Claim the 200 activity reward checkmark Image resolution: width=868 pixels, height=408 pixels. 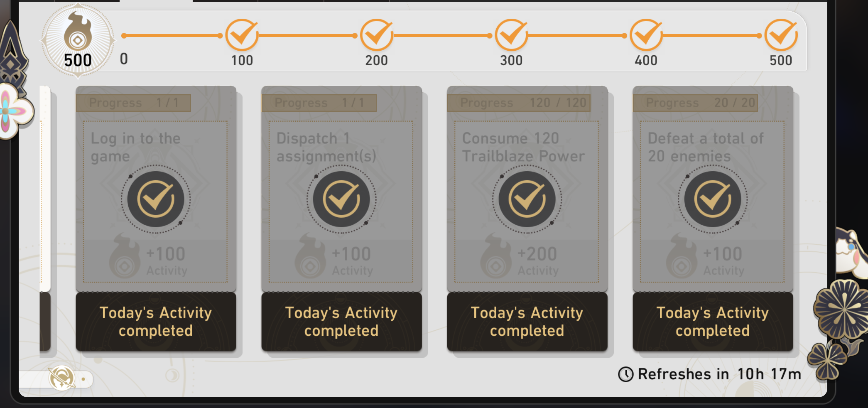(376, 35)
